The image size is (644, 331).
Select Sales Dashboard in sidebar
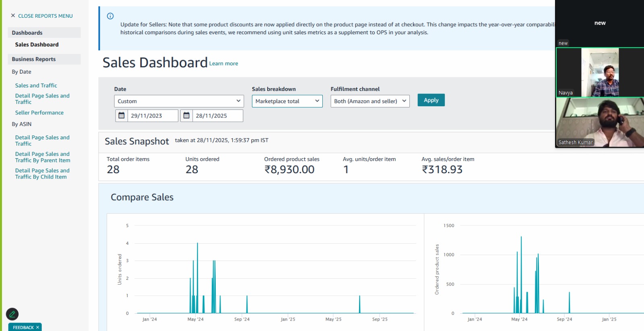[x=37, y=45]
